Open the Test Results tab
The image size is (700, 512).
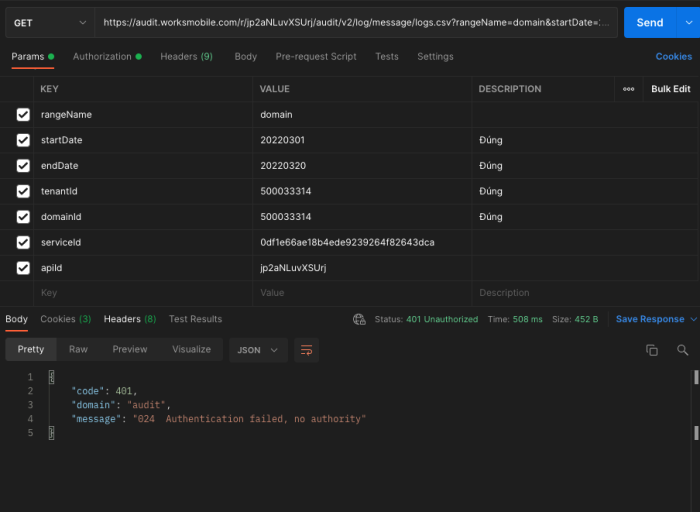(195, 319)
